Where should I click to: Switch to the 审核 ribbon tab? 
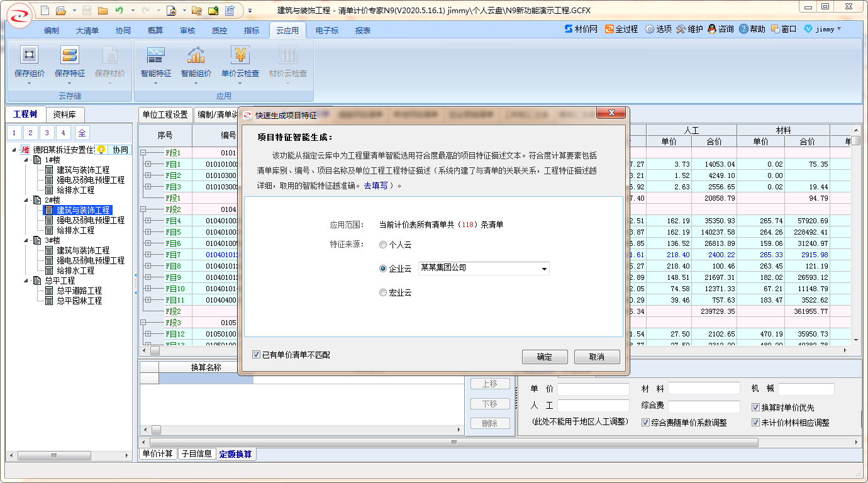187,30
